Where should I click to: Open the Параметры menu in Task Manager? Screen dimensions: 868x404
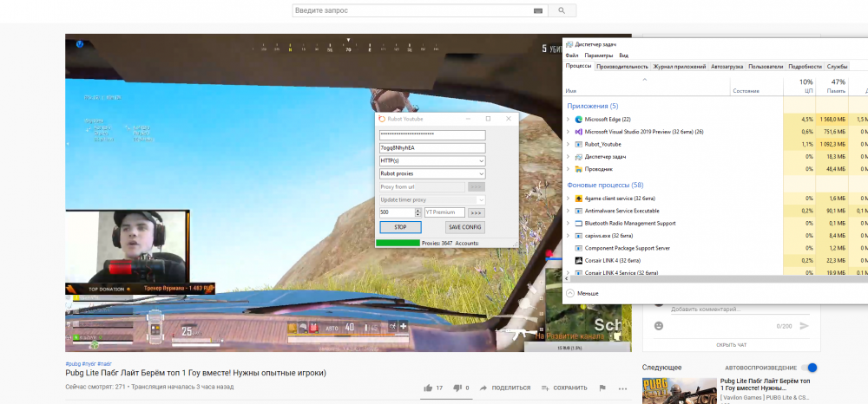point(598,55)
